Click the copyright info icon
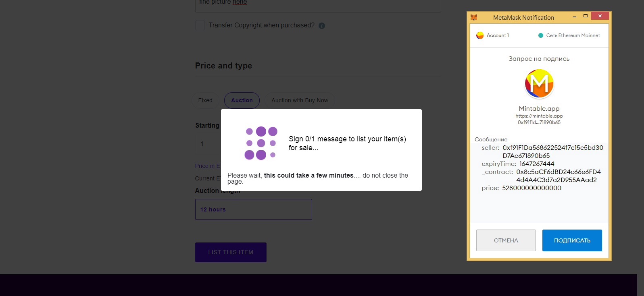Screen dimensions: 644x296 tap(322, 26)
